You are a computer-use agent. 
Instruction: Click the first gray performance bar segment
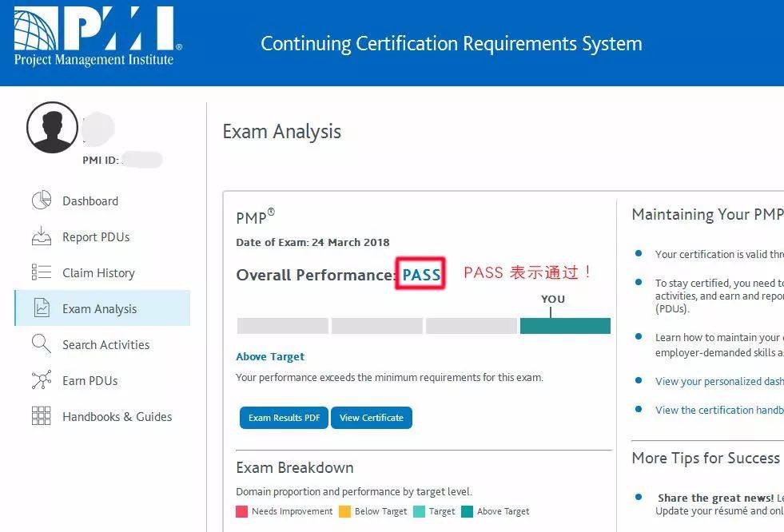coord(282,326)
